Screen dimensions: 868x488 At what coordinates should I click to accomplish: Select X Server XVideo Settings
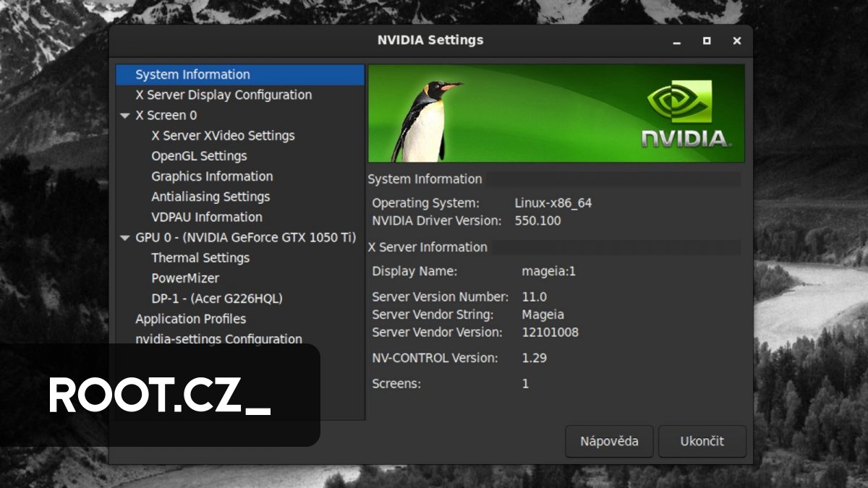click(x=223, y=135)
